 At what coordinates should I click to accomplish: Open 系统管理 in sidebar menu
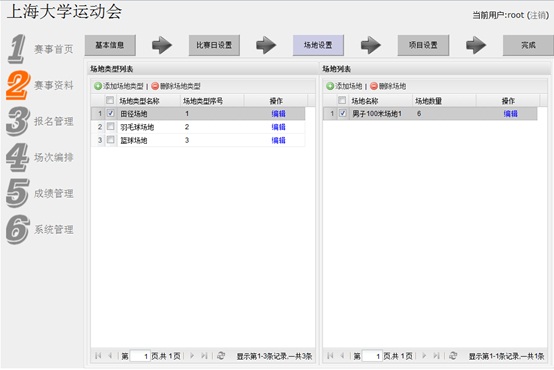(x=54, y=230)
